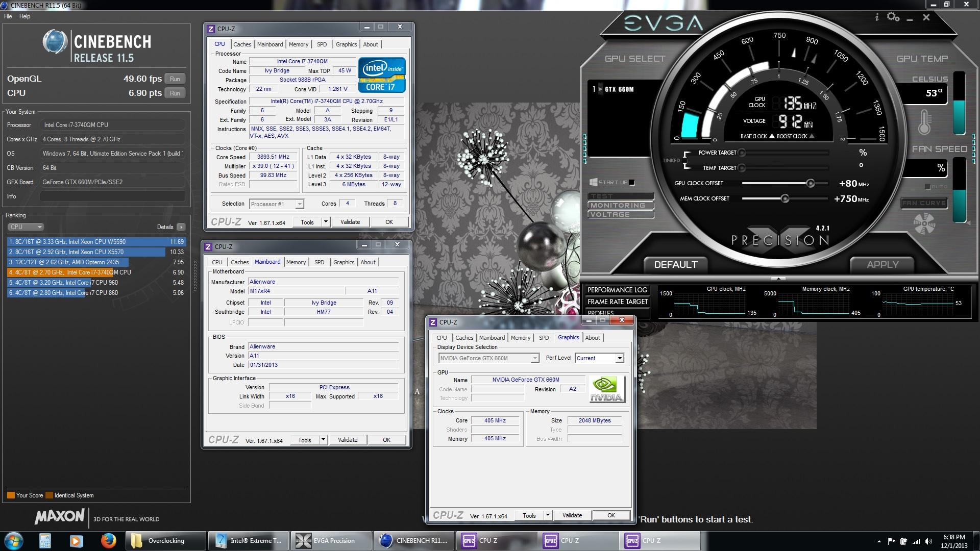Open the network signal tray icon
The image size is (980, 551).
(916, 541)
